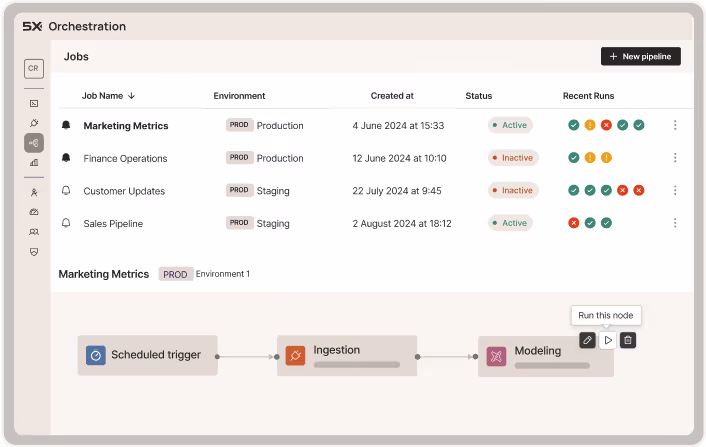Click the Active status of Sales Pipeline
Image resolution: width=706 pixels, height=447 pixels.
[510, 223]
